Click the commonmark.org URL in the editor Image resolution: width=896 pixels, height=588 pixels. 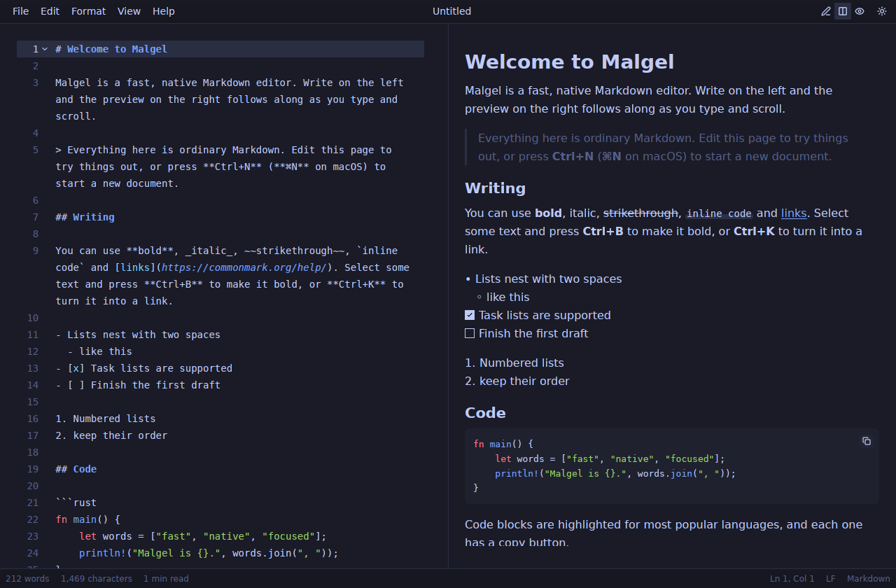244,267
